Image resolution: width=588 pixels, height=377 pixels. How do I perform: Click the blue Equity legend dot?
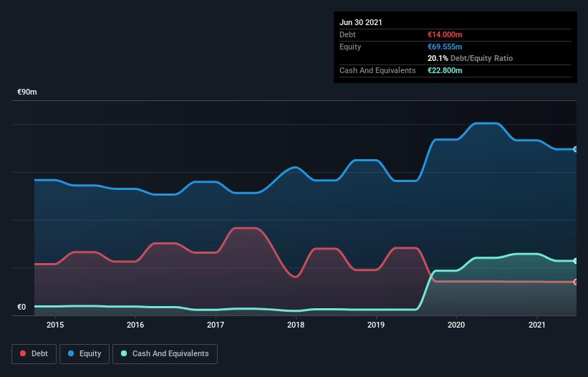(x=71, y=353)
